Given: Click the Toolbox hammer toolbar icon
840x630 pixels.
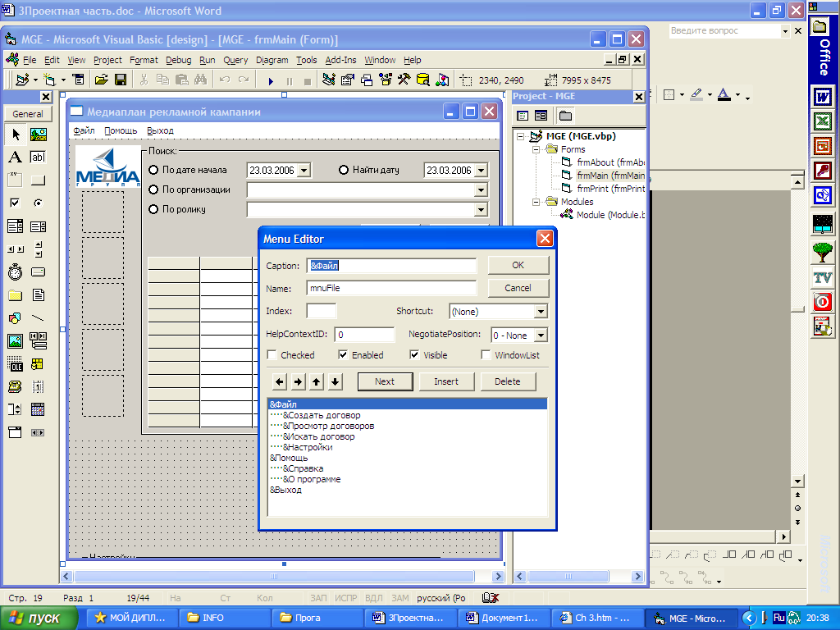Looking at the screenshot, I should (x=404, y=80).
